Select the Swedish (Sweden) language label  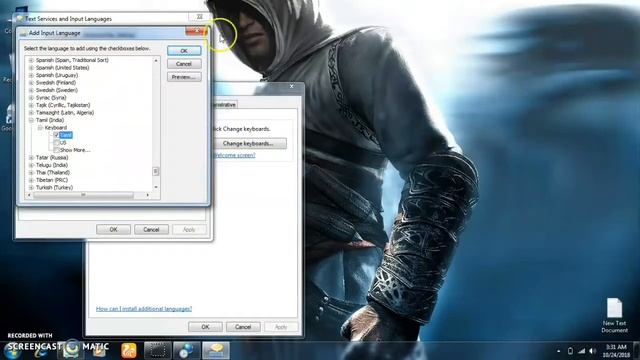click(x=56, y=90)
